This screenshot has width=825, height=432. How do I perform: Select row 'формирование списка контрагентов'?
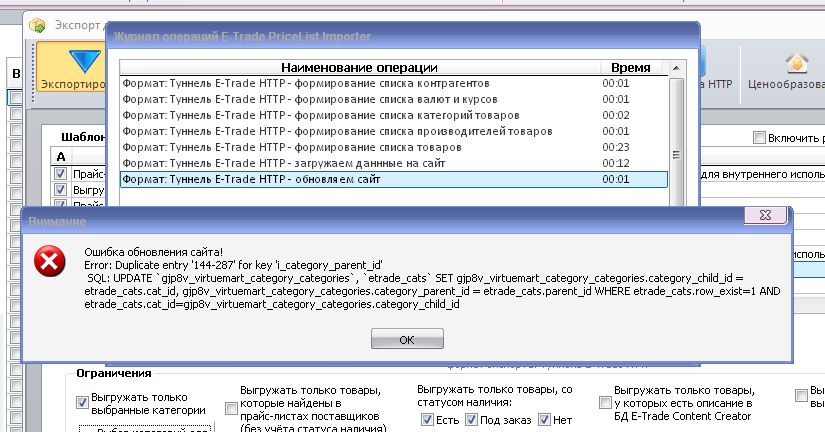394,83
